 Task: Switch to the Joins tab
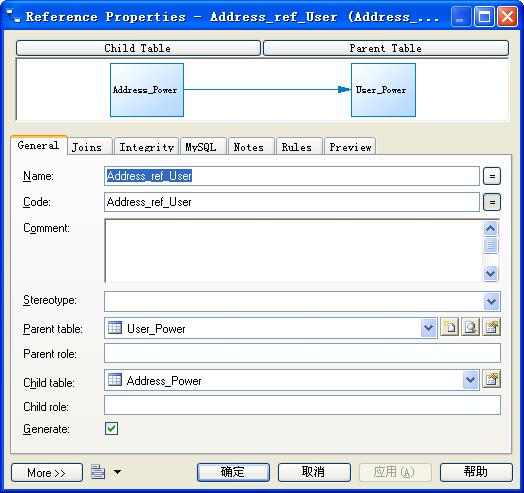click(x=87, y=147)
